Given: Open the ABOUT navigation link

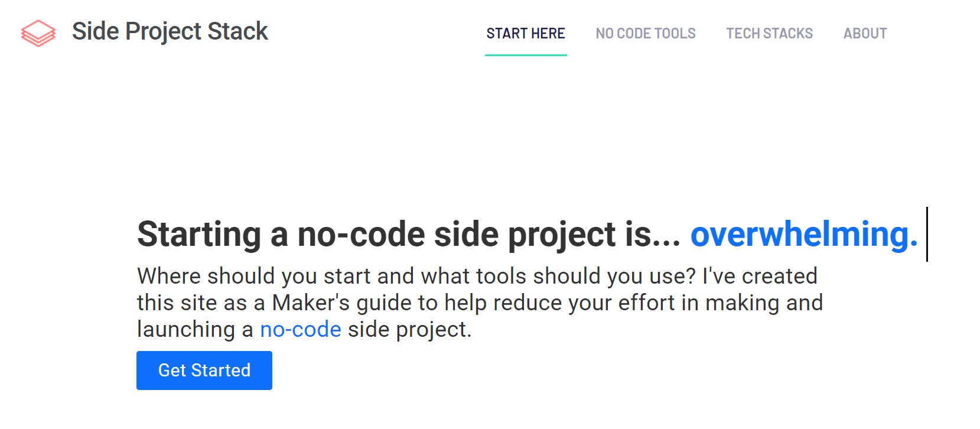Looking at the screenshot, I should (865, 34).
